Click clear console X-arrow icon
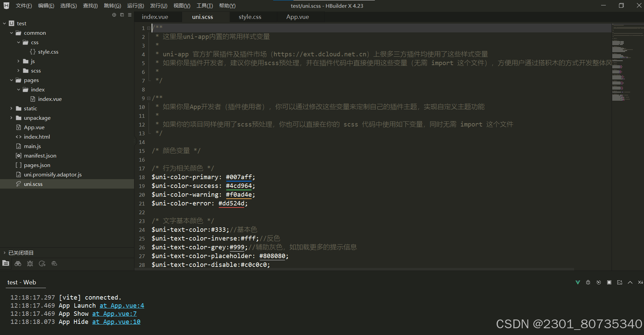Viewport: 644px width, 335px height. click(x=640, y=282)
